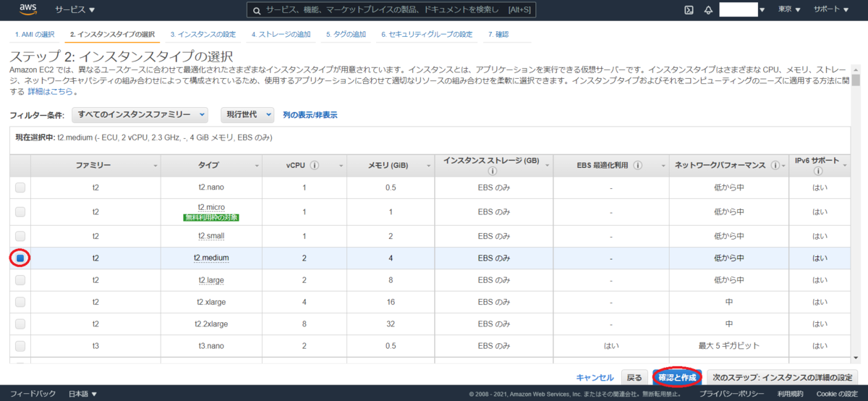Show vCPU column info icon

(x=315, y=166)
